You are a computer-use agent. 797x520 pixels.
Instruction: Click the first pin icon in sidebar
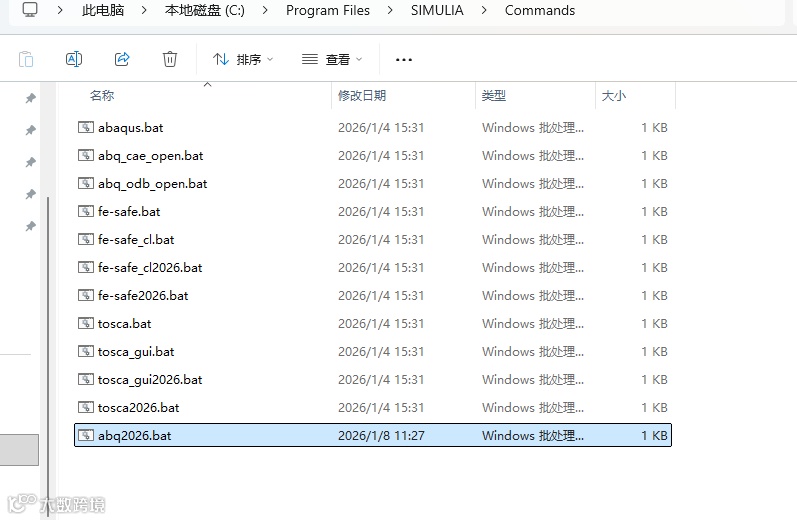tap(30, 98)
